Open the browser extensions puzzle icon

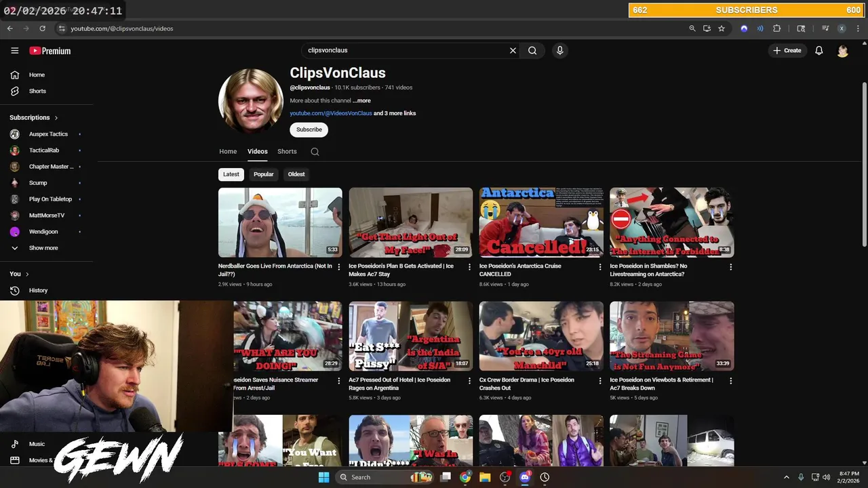777,28
